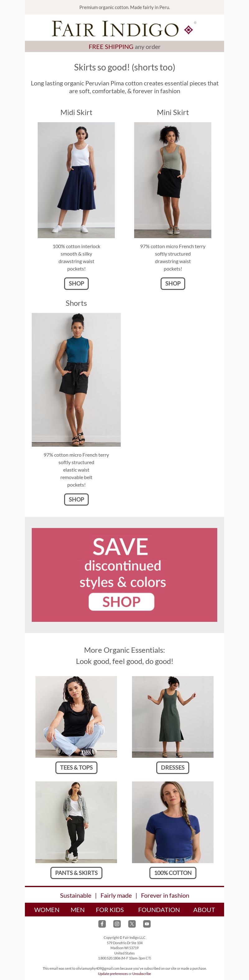Open the X (Twitter) social icon
Image resolution: width=249 pixels, height=980 pixels.
132,924
